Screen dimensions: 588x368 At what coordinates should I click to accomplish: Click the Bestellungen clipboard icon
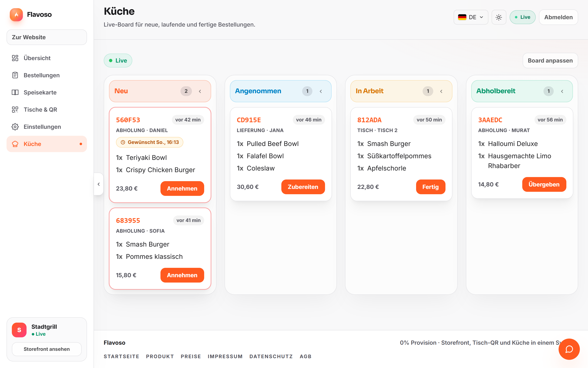15,75
